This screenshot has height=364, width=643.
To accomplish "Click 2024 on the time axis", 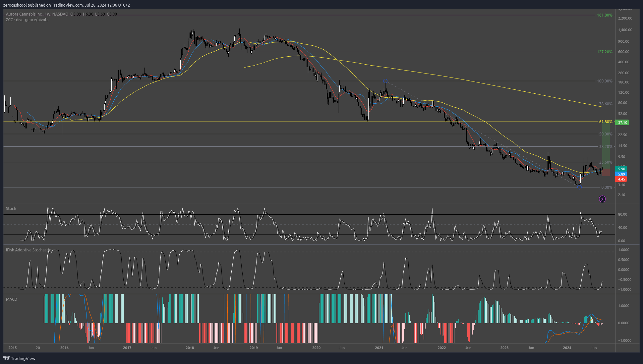I will (567, 348).
